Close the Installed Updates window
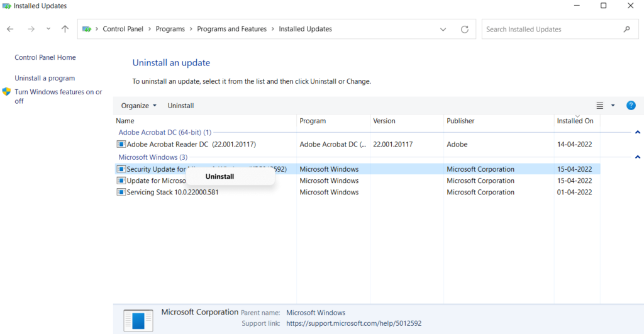The width and height of the screenshot is (644, 334). point(630,6)
